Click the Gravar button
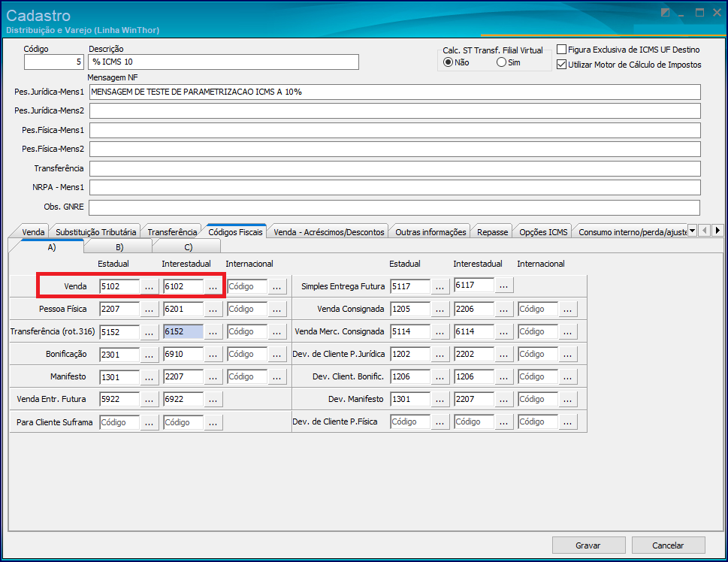The image size is (728, 562). point(588,545)
